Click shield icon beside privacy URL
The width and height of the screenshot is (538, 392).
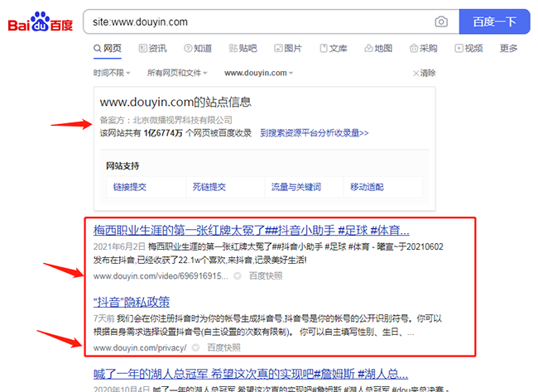(x=195, y=348)
